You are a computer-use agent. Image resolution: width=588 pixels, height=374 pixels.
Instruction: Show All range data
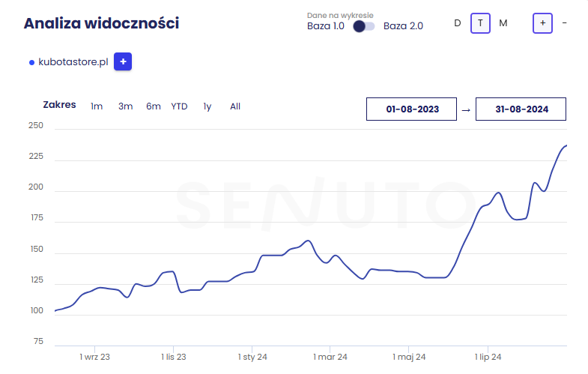[235, 106]
